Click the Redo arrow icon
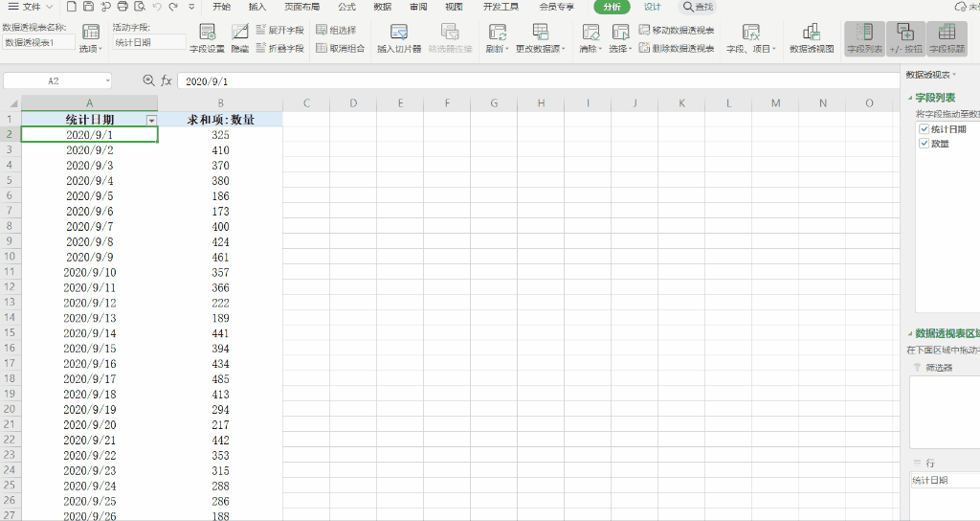The height and width of the screenshot is (521, 980). tap(173, 7)
